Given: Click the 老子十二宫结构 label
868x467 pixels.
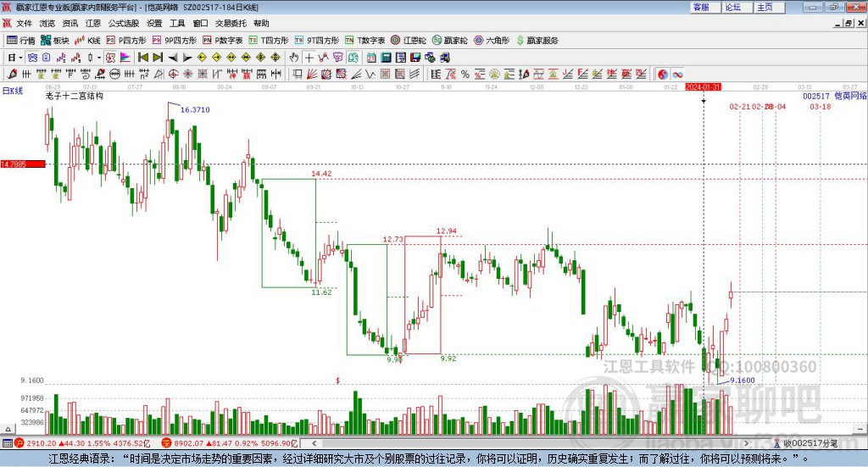Looking at the screenshot, I should click(x=75, y=96).
